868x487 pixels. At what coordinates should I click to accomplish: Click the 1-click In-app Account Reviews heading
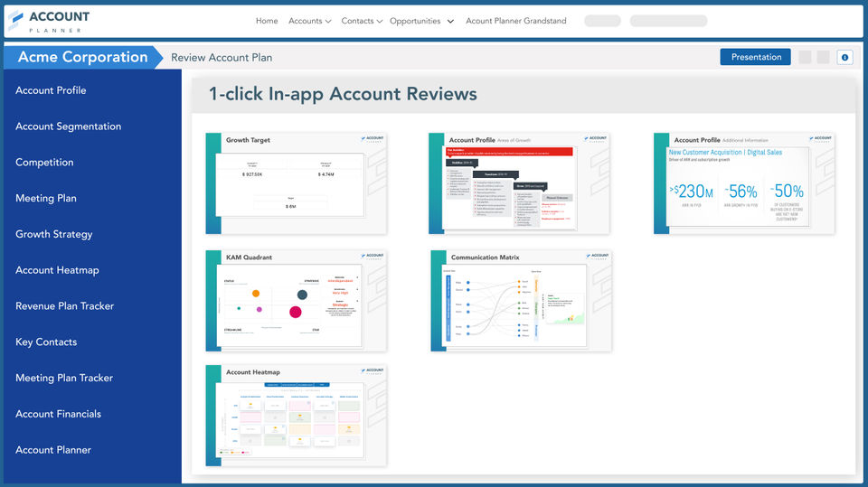pos(343,94)
